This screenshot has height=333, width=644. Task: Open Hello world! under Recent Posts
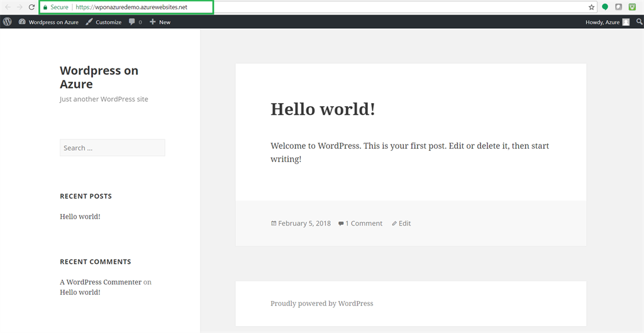pos(80,217)
